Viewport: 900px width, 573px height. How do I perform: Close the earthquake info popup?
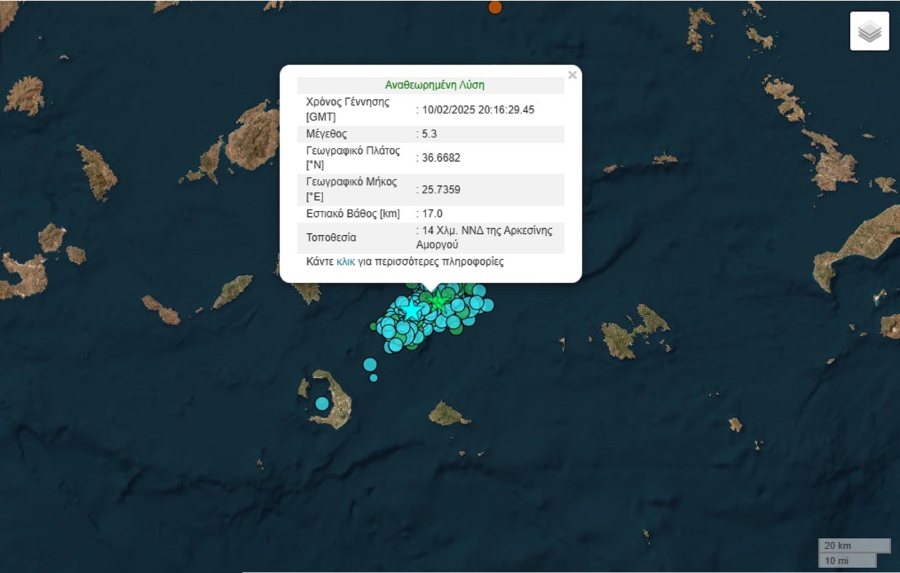[x=572, y=75]
